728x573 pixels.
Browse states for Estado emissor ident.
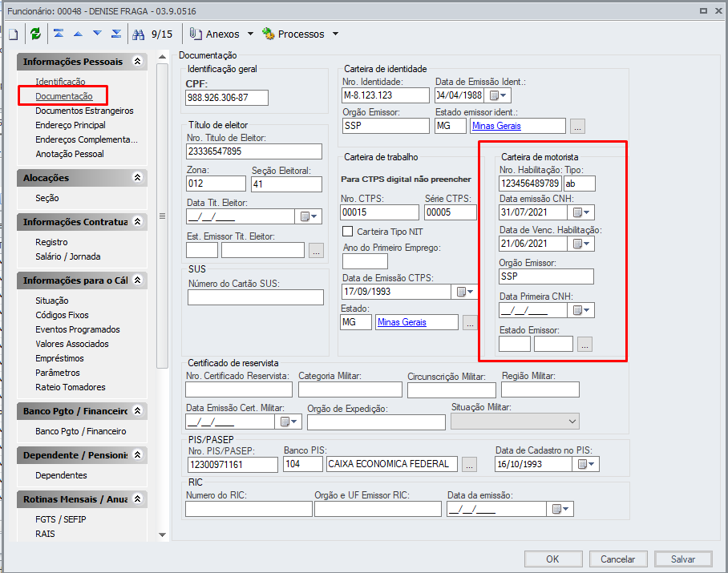click(x=577, y=126)
